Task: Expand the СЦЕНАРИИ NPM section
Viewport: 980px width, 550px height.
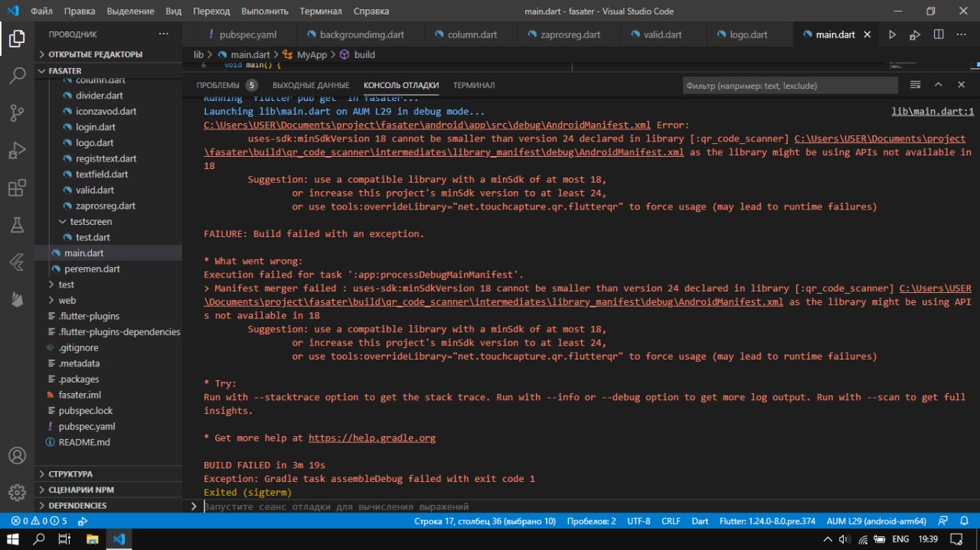Action: coord(81,490)
